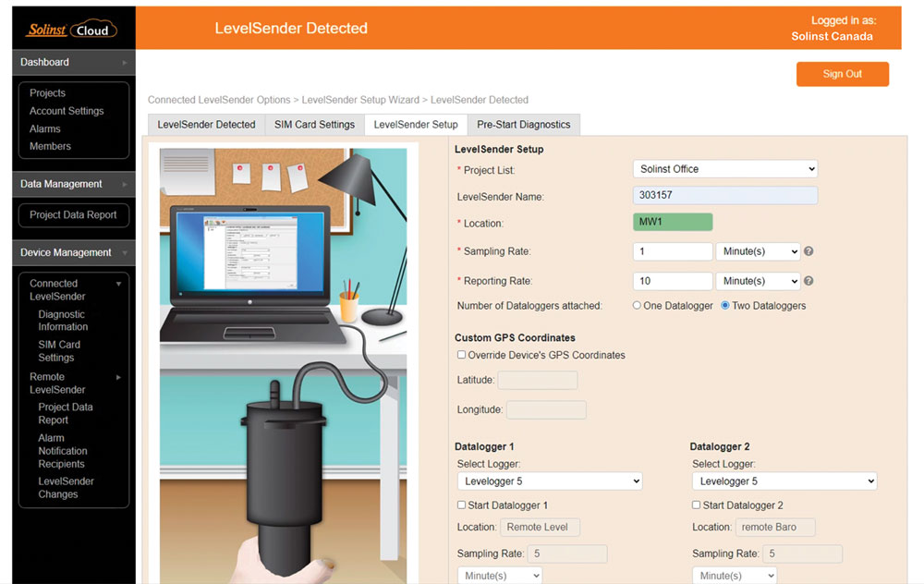Image resolution: width=924 pixels, height=584 pixels.
Task: Open Account Settings in the sidebar
Action: coord(67,111)
